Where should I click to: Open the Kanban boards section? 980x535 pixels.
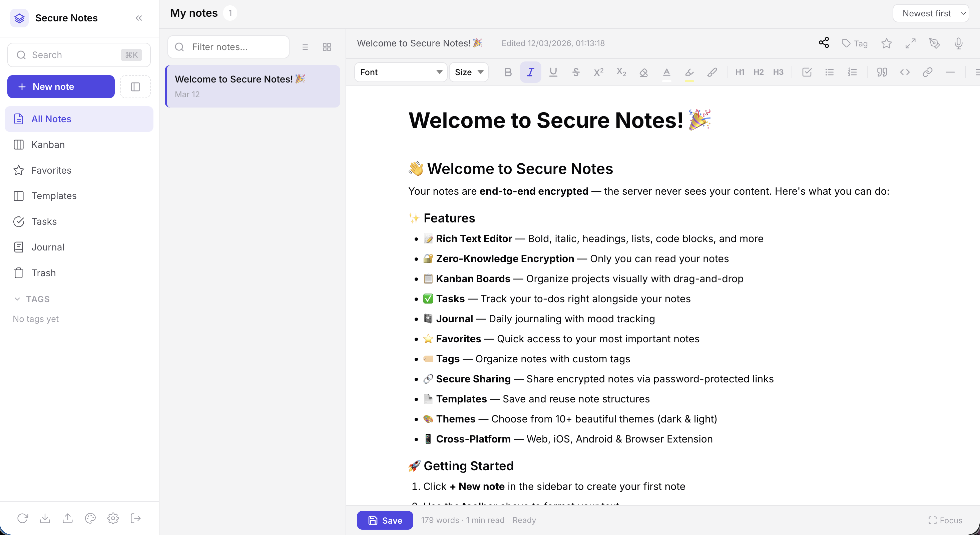(48, 145)
